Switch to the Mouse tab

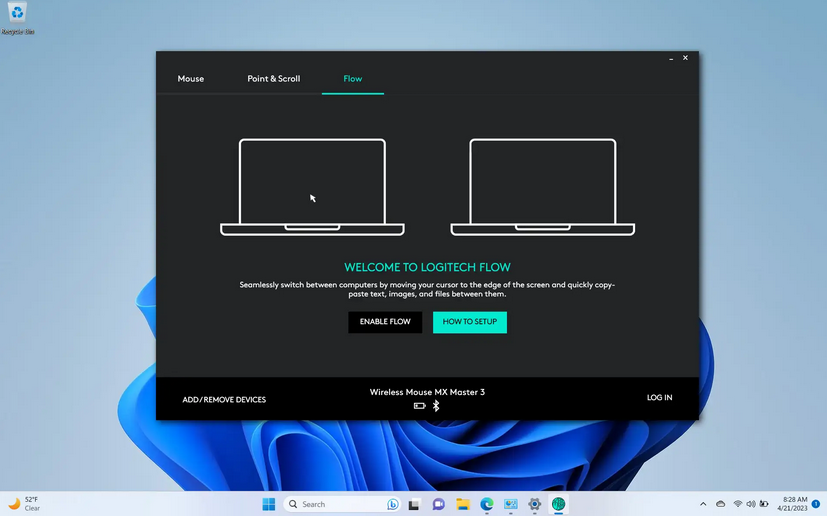pyautogui.click(x=190, y=79)
